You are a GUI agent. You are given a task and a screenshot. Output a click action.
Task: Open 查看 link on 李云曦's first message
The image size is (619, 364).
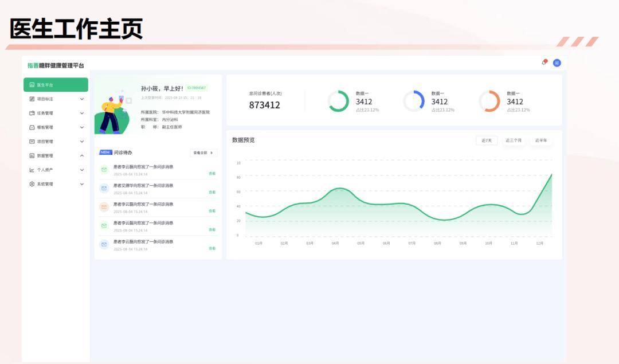tap(213, 174)
